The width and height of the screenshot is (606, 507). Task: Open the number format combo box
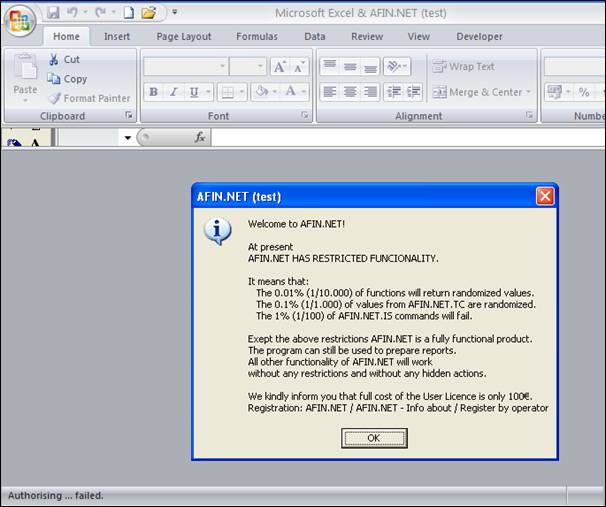tap(575, 66)
